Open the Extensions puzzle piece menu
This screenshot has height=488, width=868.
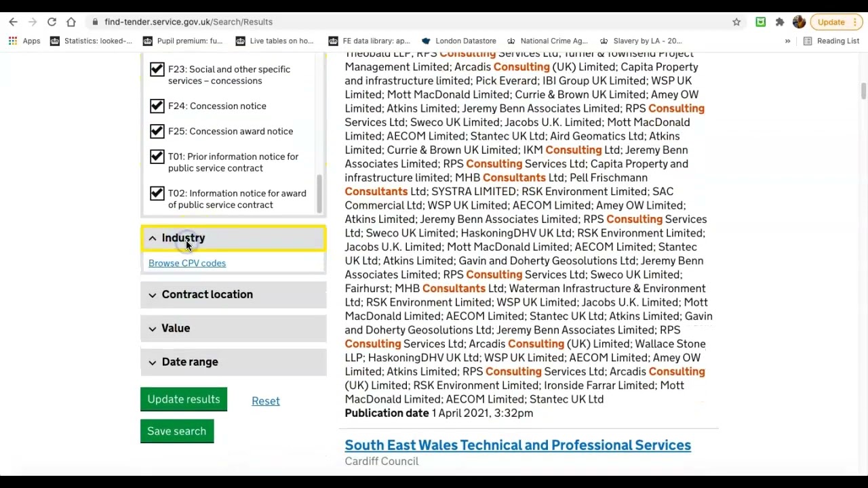point(780,22)
